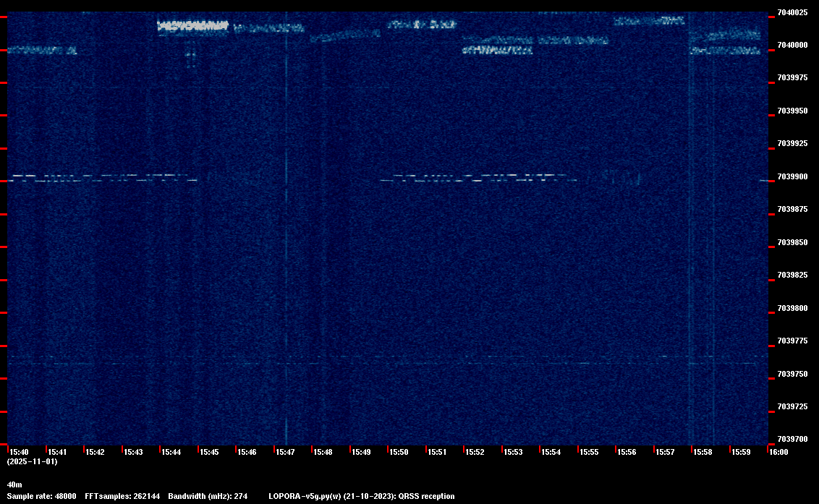Click the LOPORA-v5g.py(w) QRSS reception text
This screenshot has width=819, height=504.
pos(362,497)
